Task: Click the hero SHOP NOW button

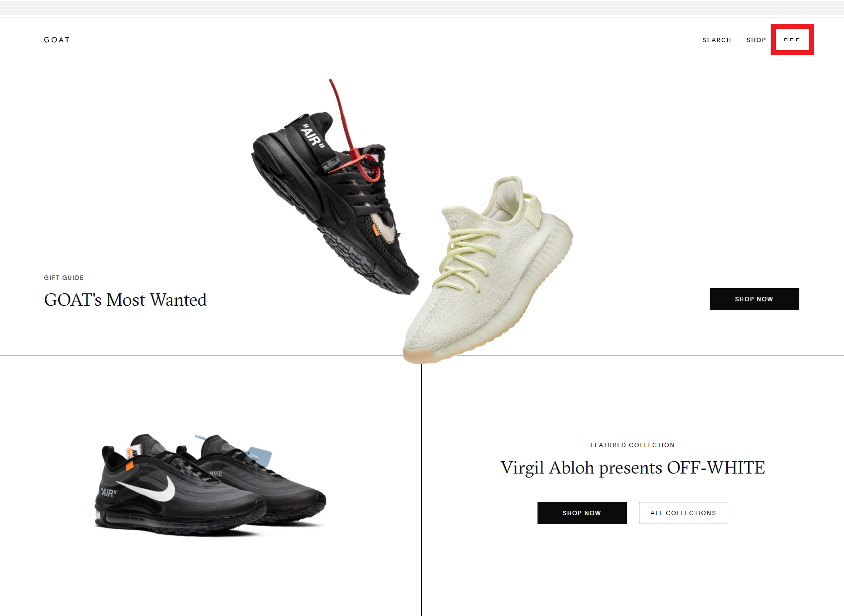Action: tap(754, 299)
